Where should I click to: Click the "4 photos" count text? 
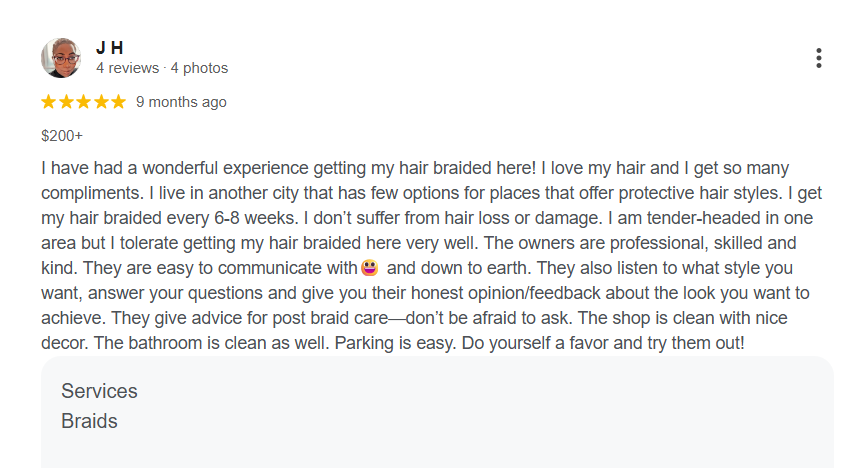pos(199,68)
